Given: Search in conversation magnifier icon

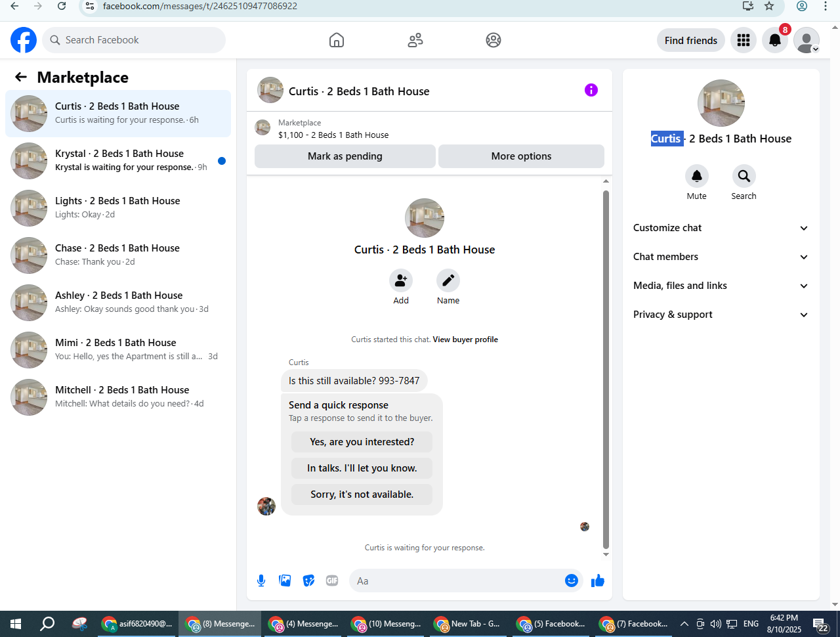Looking at the screenshot, I should coord(744,176).
